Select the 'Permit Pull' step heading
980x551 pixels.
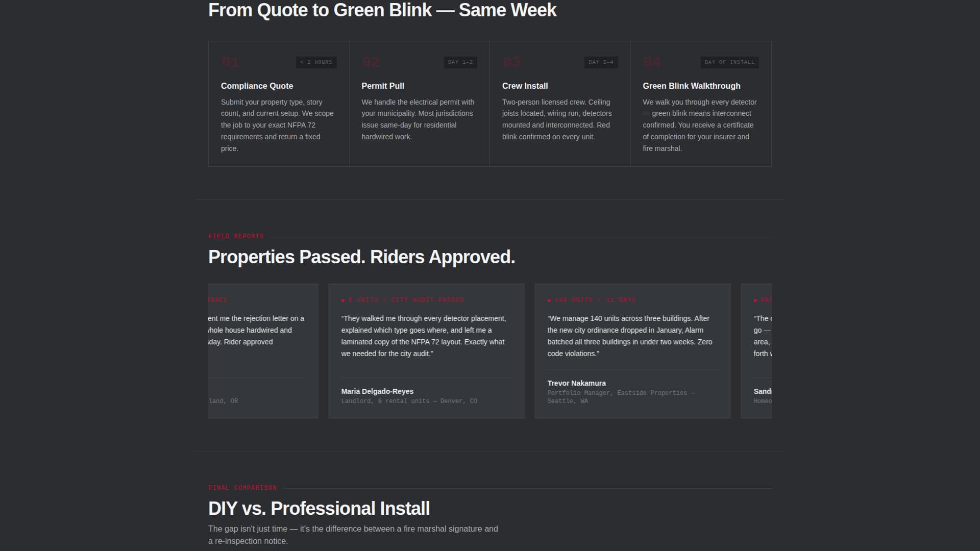[x=383, y=86]
